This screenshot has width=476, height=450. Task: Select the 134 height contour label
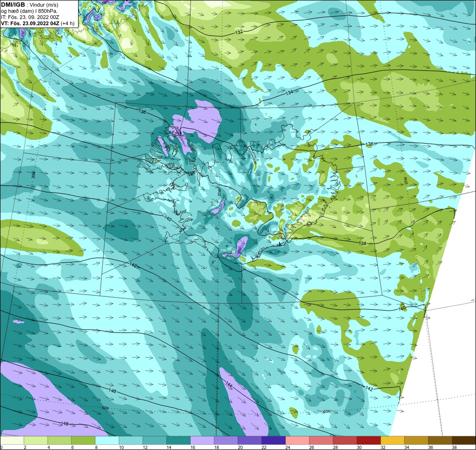289,92
